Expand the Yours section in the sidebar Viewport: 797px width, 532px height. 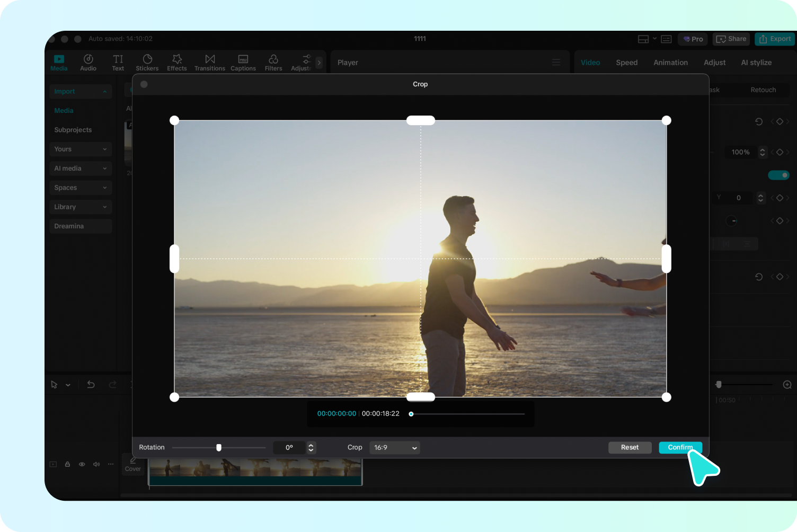(80, 149)
